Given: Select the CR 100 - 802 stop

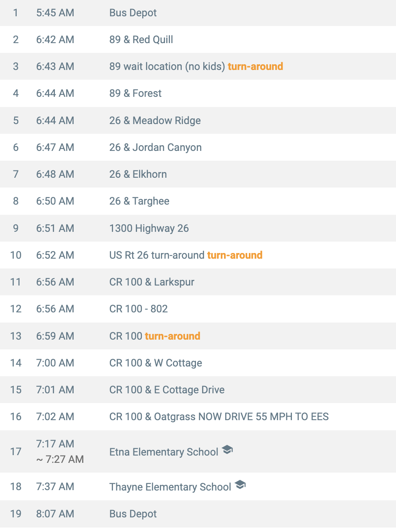Looking at the screenshot, I should pyautogui.click(x=198, y=309).
